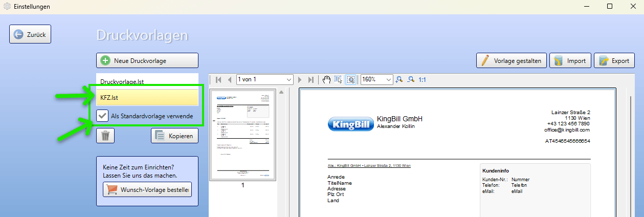Open the page number dropdown
The image size is (644, 217).
click(264, 79)
